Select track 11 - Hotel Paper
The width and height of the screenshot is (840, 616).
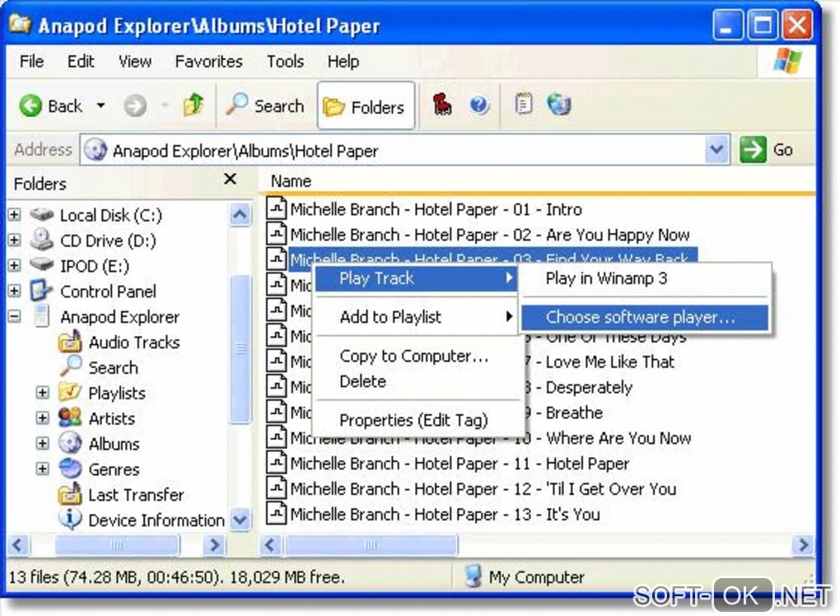tap(460, 464)
